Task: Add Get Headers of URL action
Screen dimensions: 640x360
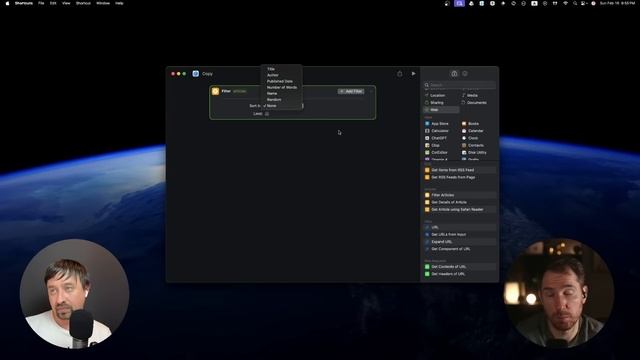Action: [460, 274]
